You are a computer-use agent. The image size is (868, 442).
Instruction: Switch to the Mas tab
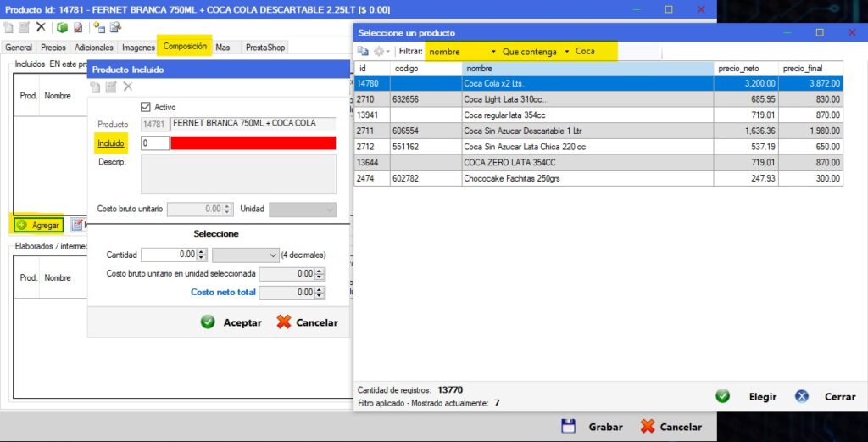coord(223,48)
